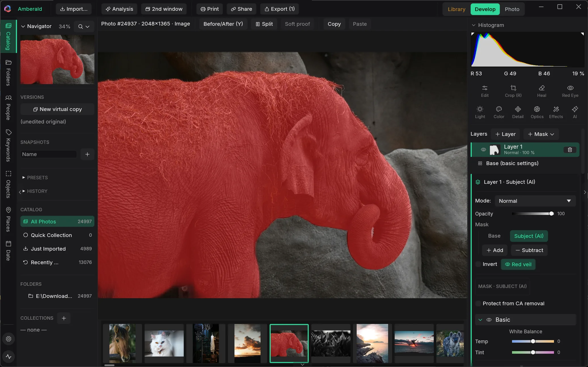Collapse right panel with side arrow
Image resolution: width=588 pixels, height=367 pixels.
pyautogui.click(x=585, y=192)
